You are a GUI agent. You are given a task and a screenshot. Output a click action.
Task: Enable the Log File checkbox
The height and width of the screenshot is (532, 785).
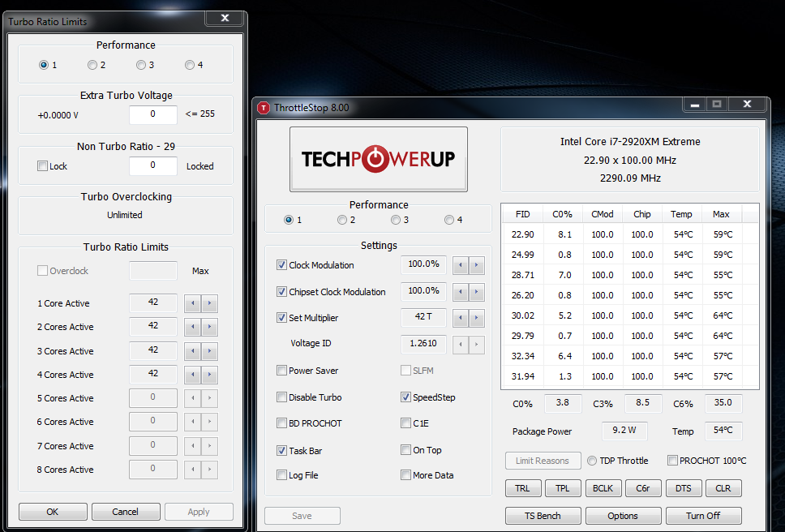[282, 475]
